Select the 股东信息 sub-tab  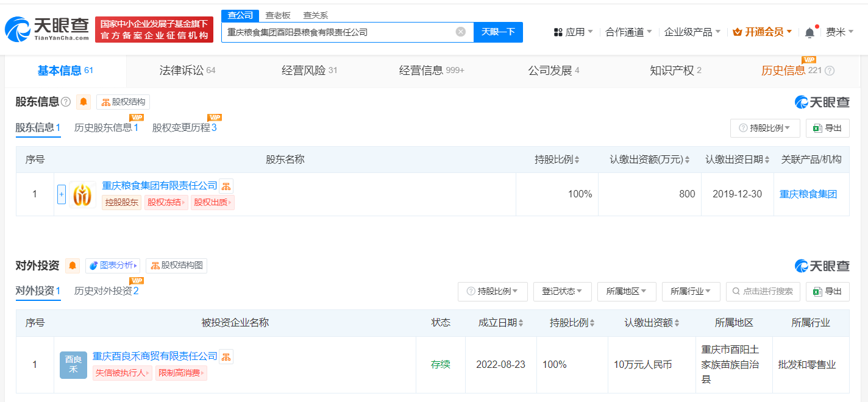pyautogui.click(x=38, y=127)
